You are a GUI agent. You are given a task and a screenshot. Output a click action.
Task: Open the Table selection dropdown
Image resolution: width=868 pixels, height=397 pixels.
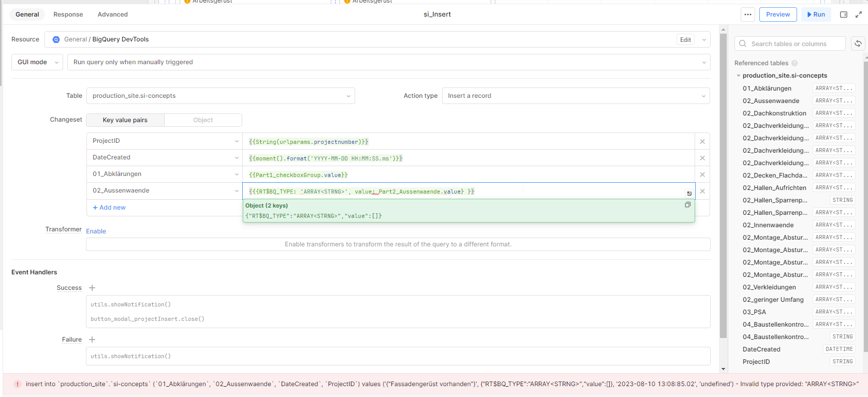coord(220,96)
